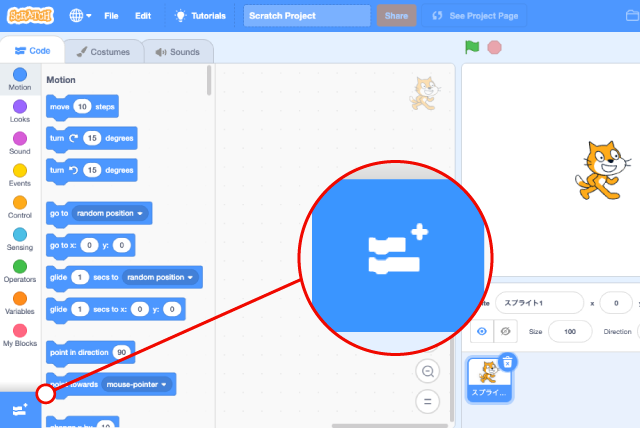Click the block palette vertical scrollbar
The height and width of the screenshot is (430, 640).
tap(209, 80)
